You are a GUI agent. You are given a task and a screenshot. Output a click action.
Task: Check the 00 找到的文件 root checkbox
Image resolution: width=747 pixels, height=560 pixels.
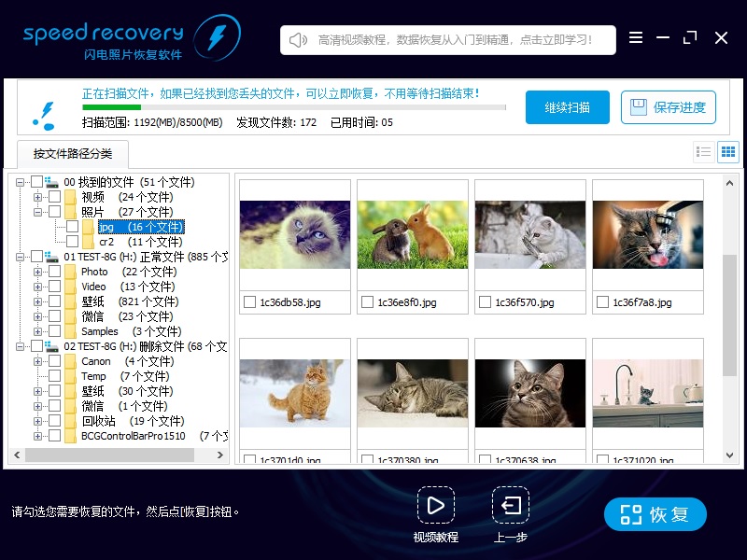point(37,182)
